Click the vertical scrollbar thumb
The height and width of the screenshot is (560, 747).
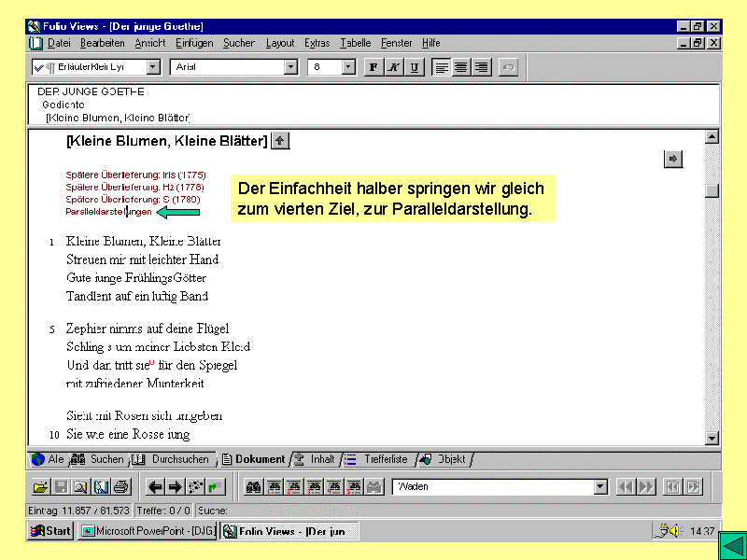pos(712,190)
